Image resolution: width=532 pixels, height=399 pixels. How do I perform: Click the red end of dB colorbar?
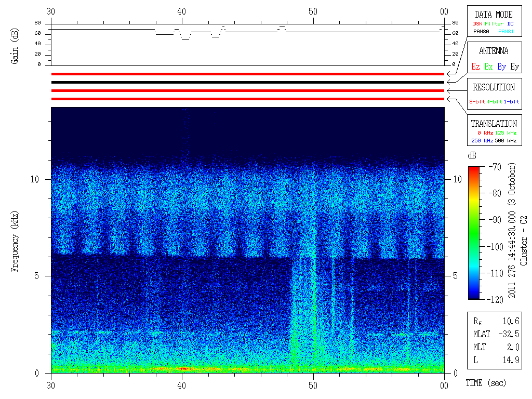pyautogui.click(x=474, y=169)
